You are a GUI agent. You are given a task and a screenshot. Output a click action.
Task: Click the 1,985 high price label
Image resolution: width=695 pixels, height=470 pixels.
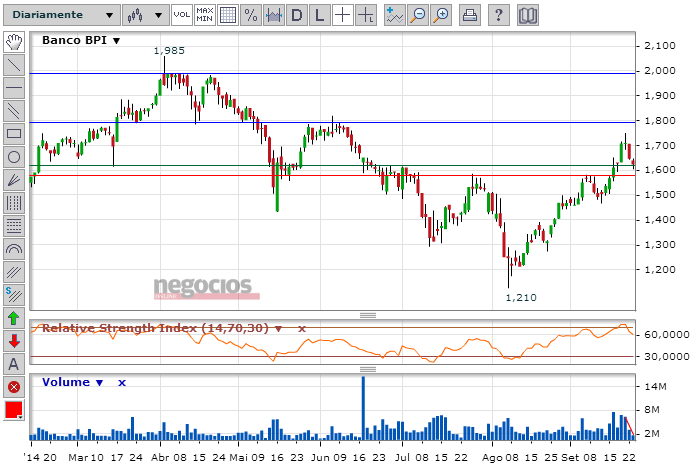[169, 51]
